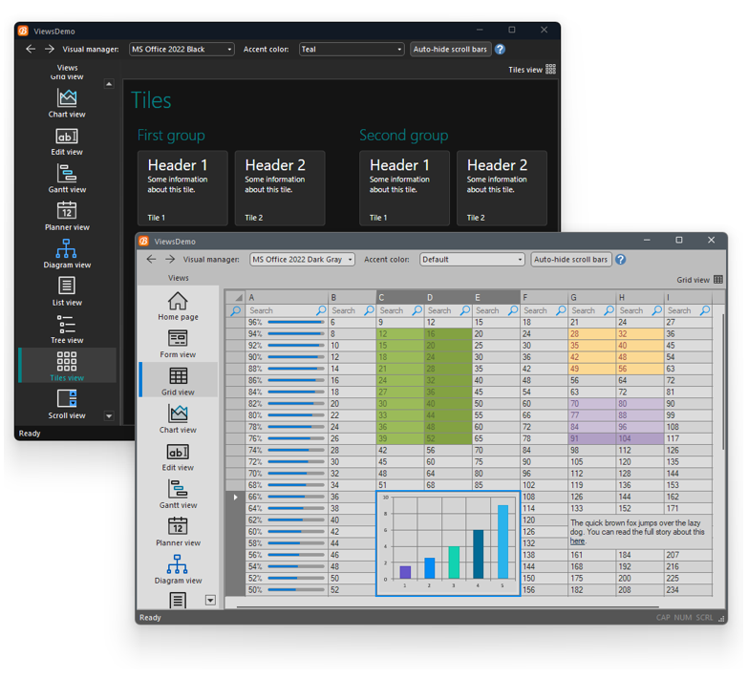Open Header 1 tile in Second group
This screenshot has width=748, height=700.
(x=404, y=188)
